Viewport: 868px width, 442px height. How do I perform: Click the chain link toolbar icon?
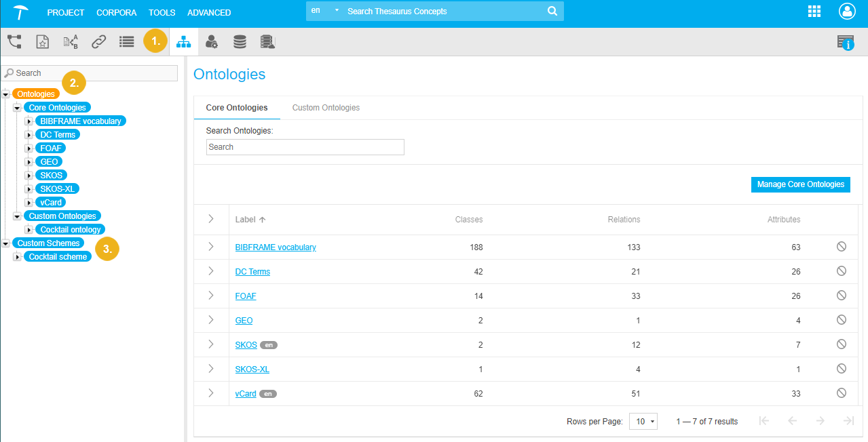98,42
